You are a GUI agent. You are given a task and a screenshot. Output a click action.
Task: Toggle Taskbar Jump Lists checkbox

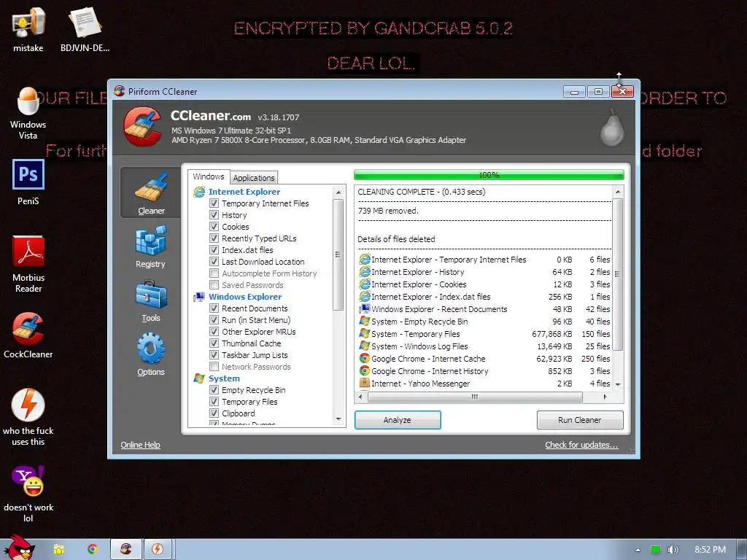pos(214,355)
